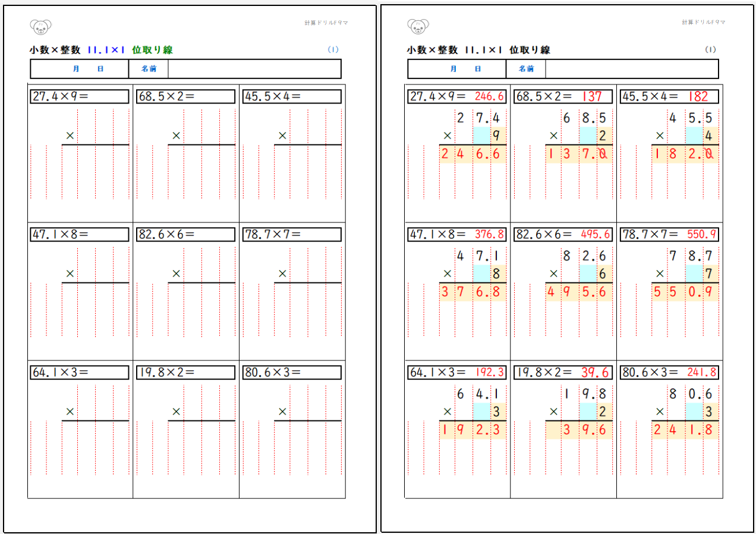Click the orange multiplier cell showing 9
The width and height of the screenshot is (756, 534).
coord(498,136)
